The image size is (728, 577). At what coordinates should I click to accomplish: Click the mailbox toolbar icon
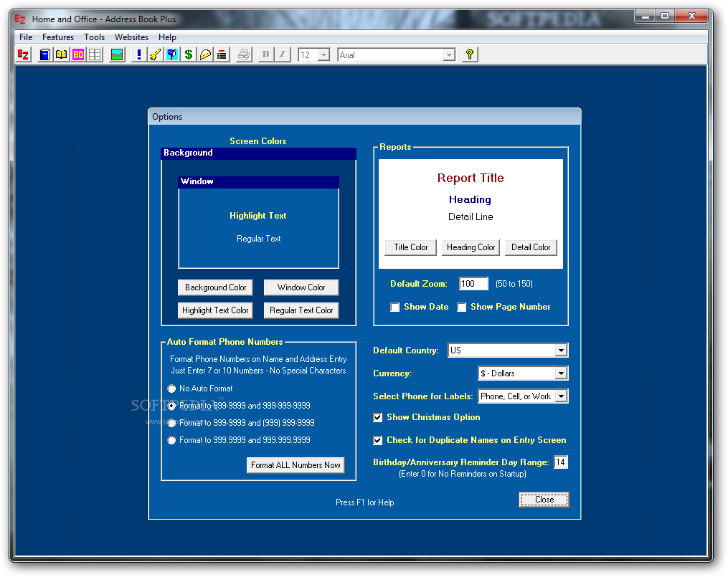(x=172, y=54)
